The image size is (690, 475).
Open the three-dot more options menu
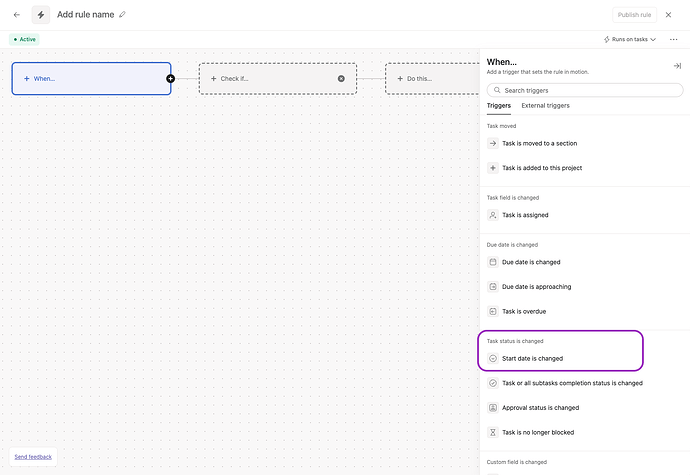pyautogui.click(x=673, y=39)
